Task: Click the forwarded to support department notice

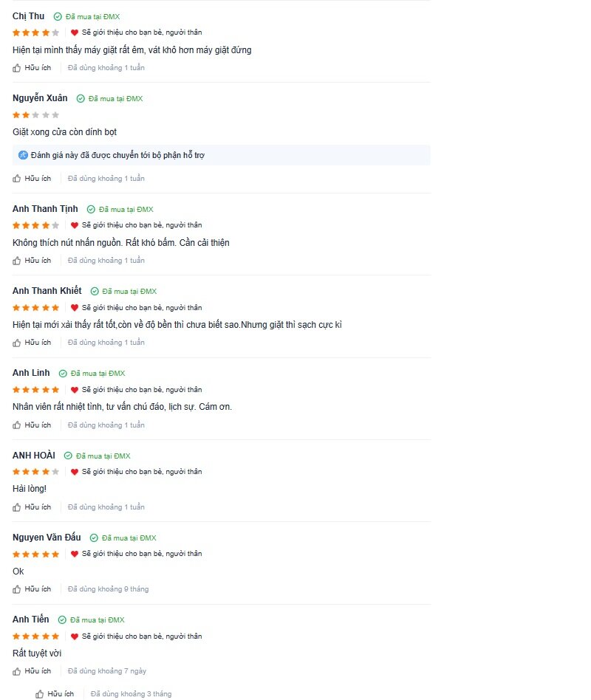Action: [221, 155]
